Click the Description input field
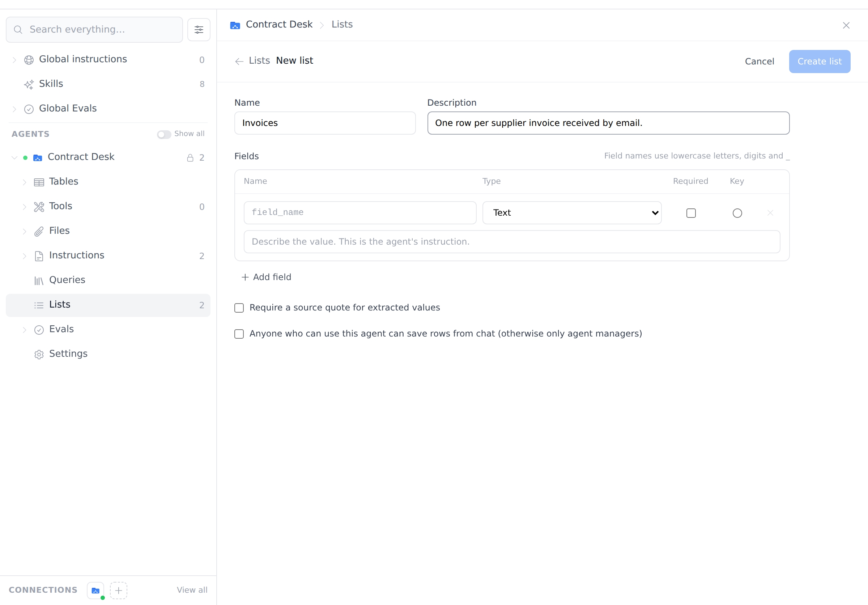The image size is (868, 605). tap(608, 123)
